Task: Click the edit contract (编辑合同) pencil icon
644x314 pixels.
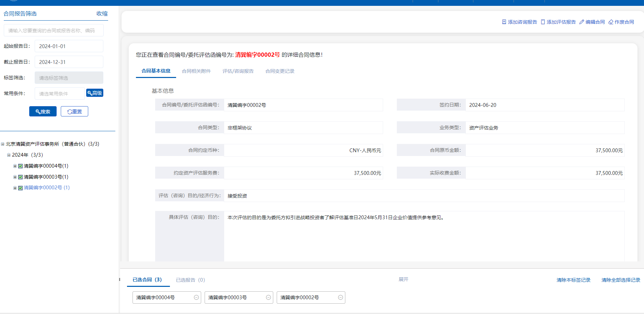Action: coord(582,22)
